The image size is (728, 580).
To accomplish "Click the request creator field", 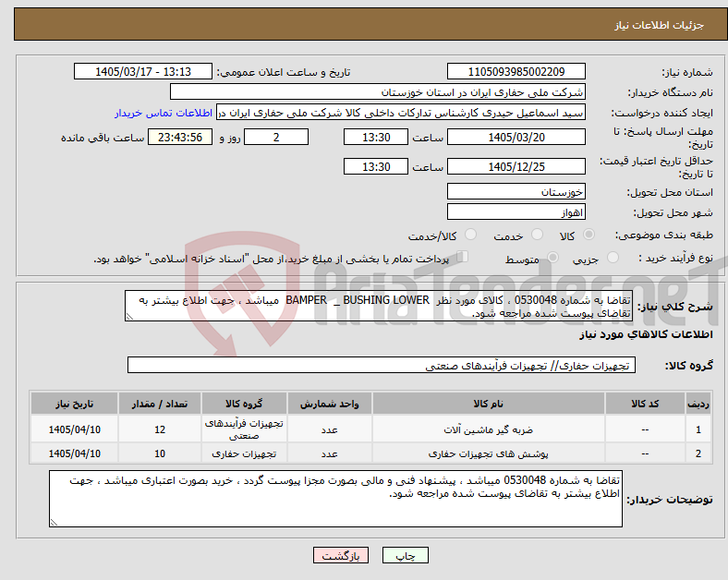I will pos(401,113).
